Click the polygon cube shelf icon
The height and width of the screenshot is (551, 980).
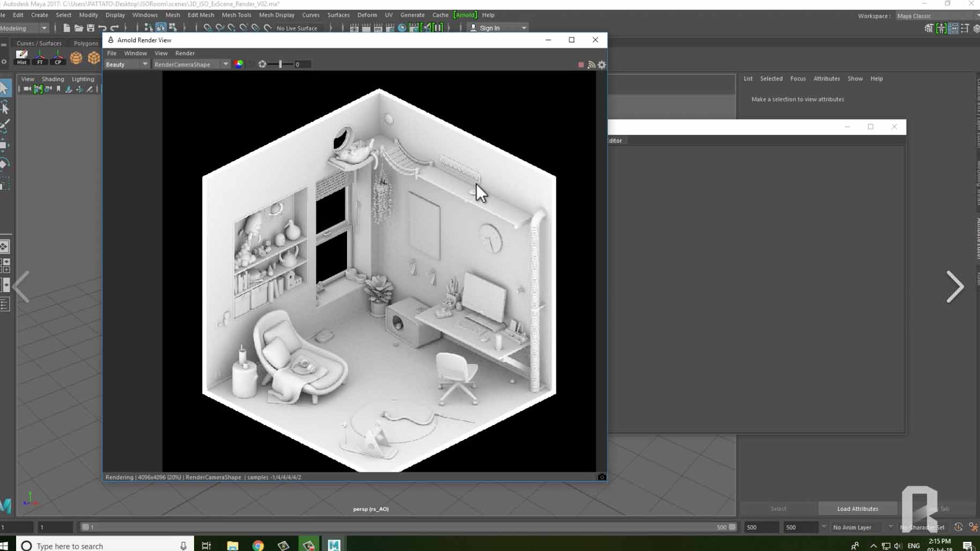pyautogui.click(x=94, y=58)
